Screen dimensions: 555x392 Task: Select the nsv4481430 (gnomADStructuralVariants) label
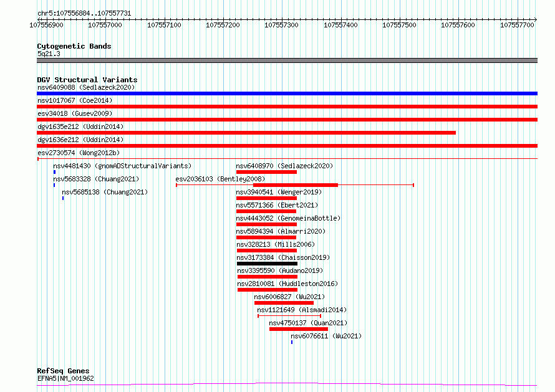point(122,166)
